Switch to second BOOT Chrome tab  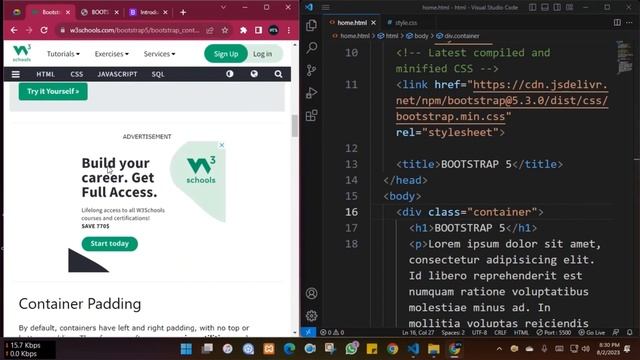pos(100,12)
